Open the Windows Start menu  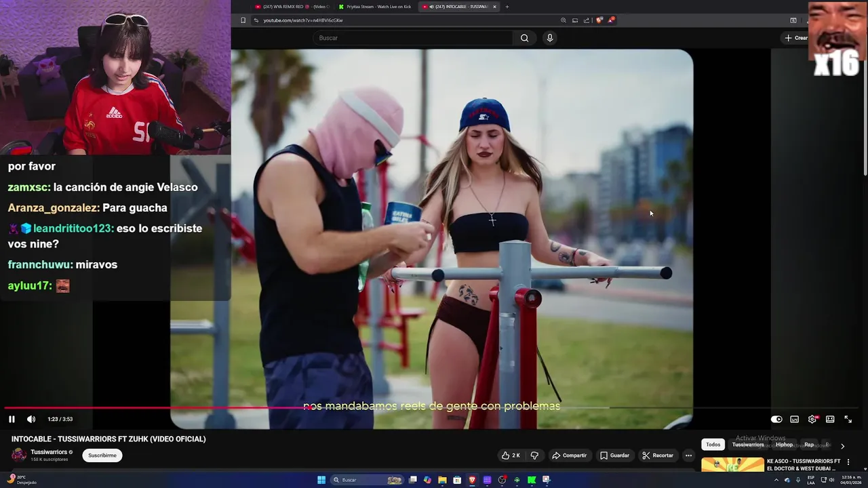(x=321, y=480)
